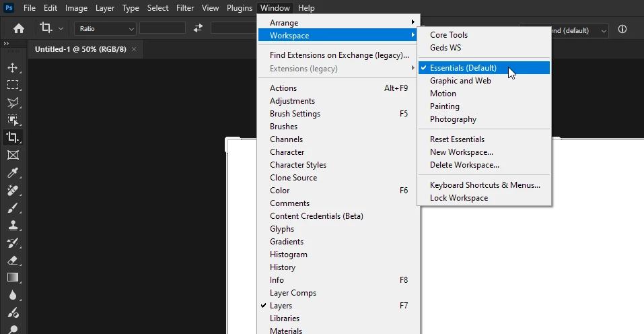Toggle the Color panel

tap(339, 190)
